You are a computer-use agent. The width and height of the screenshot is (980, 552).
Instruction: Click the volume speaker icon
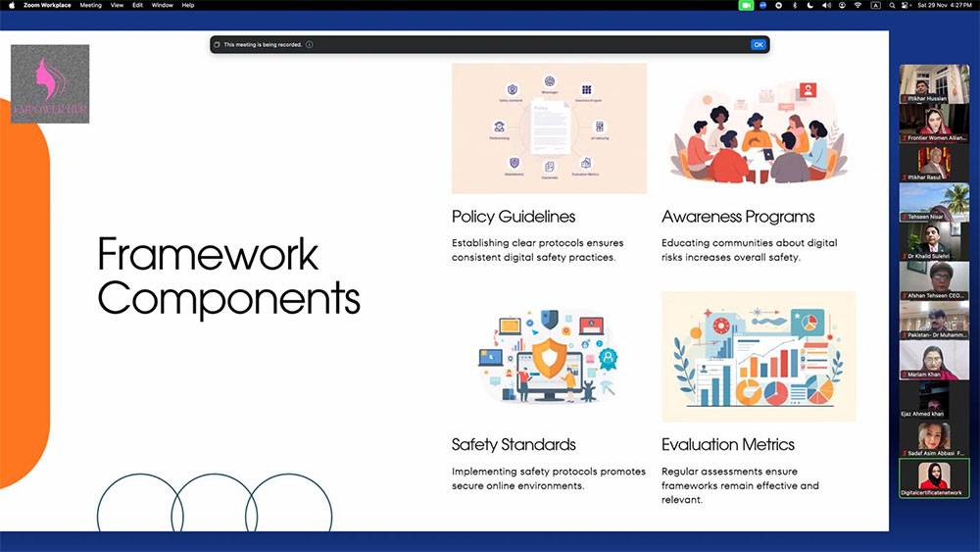tap(826, 5)
